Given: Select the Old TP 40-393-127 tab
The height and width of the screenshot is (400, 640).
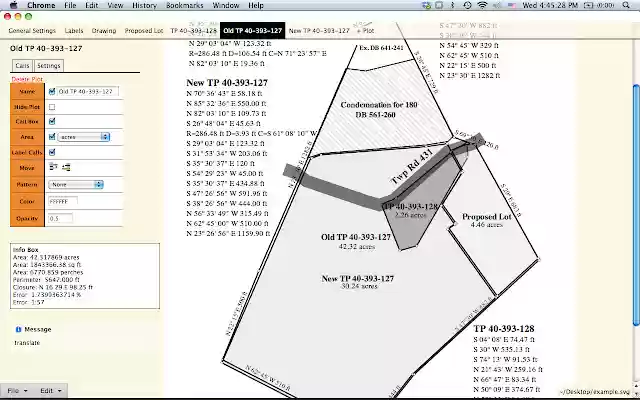Looking at the screenshot, I should click(252, 31).
